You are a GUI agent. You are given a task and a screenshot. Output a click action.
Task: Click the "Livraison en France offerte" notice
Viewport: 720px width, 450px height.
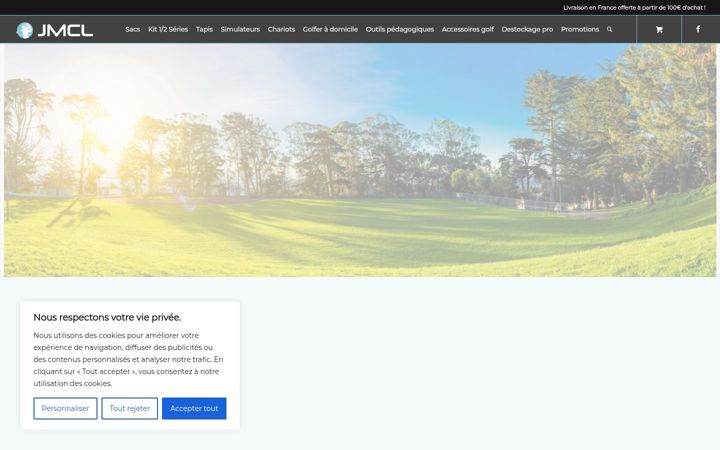(x=634, y=8)
